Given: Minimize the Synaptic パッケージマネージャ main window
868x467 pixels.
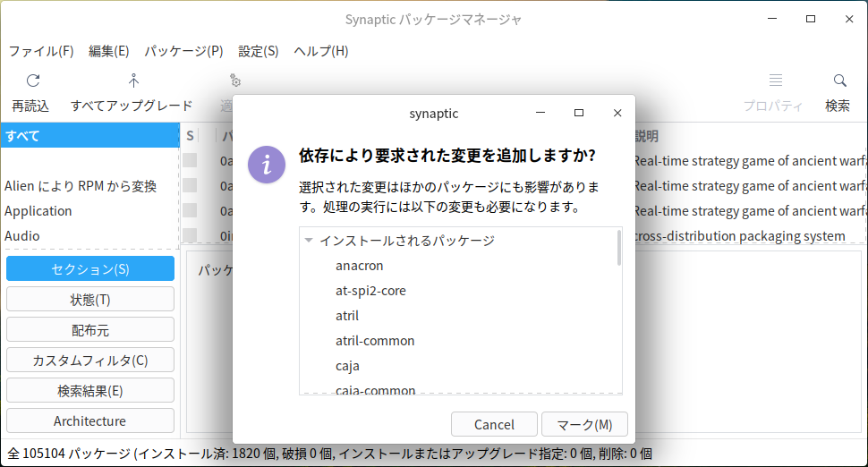Looking at the screenshot, I should (772, 19).
